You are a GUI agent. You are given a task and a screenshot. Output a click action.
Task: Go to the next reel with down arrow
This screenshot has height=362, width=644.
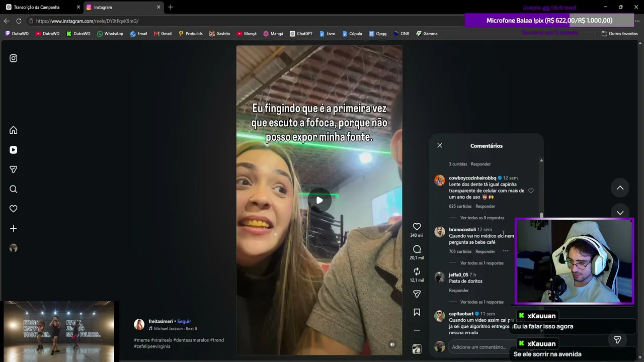620,212
